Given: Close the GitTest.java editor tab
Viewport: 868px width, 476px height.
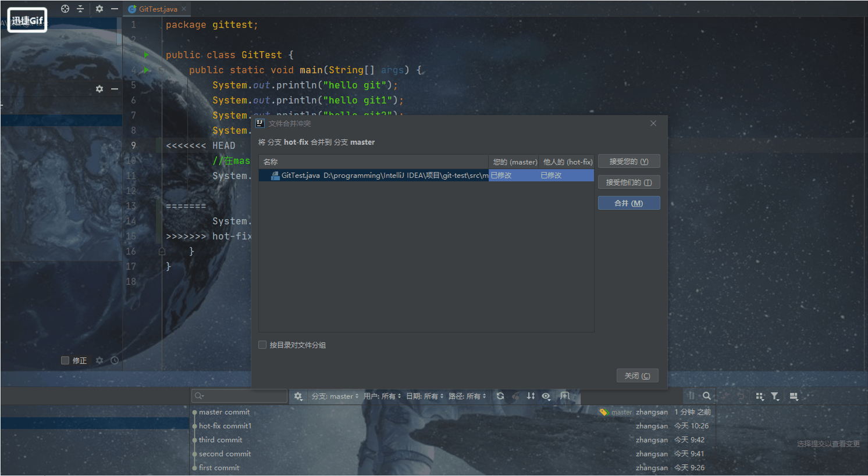Looking at the screenshot, I should [184, 9].
